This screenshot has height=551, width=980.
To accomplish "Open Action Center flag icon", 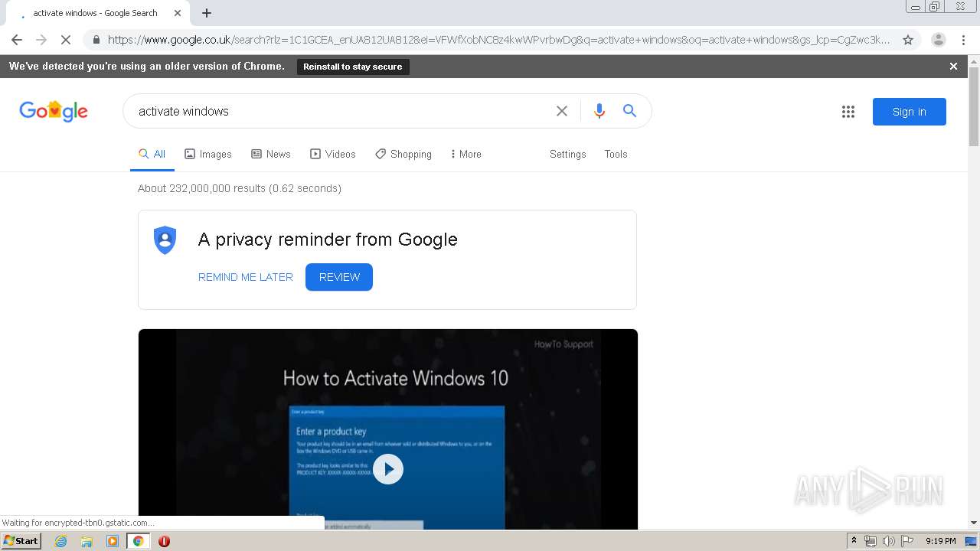I will pos(907,541).
